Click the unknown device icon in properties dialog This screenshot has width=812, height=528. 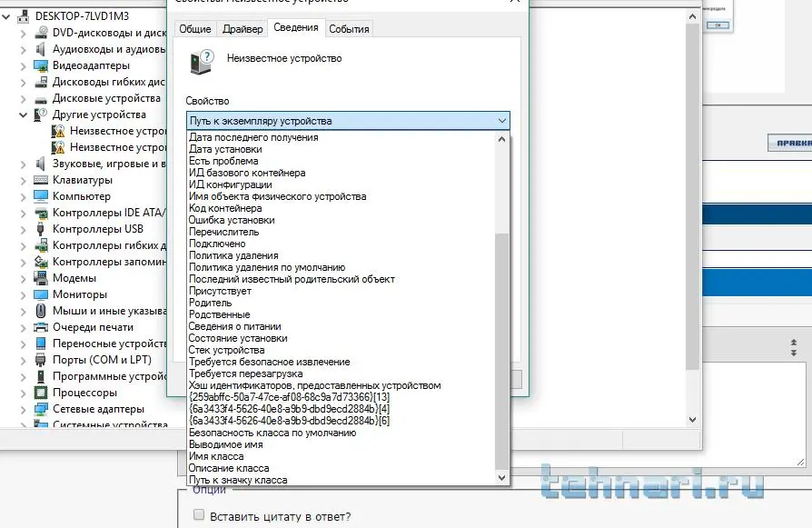[202, 62]
